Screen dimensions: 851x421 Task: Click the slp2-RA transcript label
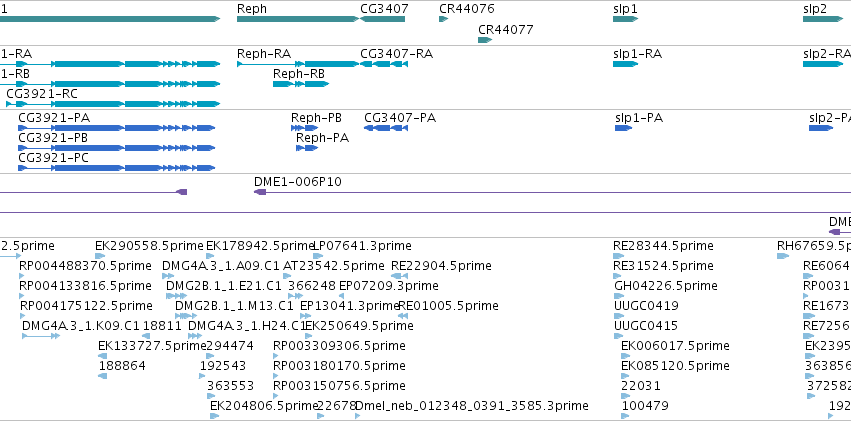827,54
